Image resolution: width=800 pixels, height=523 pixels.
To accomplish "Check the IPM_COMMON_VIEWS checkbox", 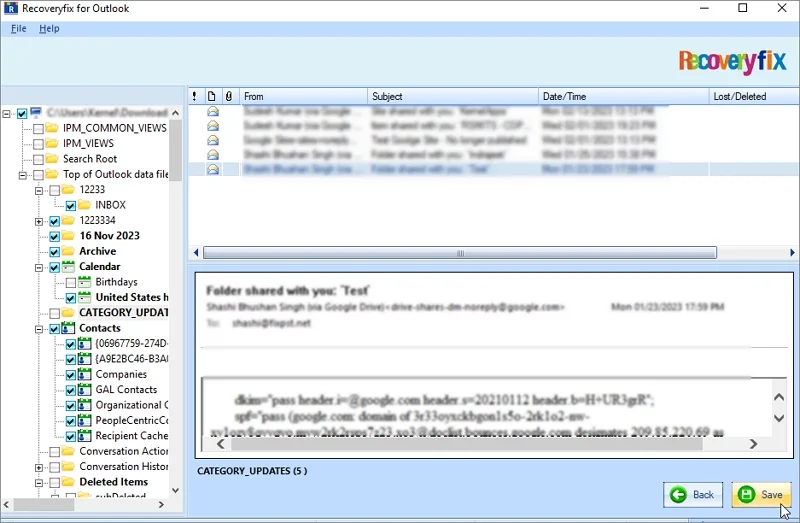I will [x=38, y=129].
